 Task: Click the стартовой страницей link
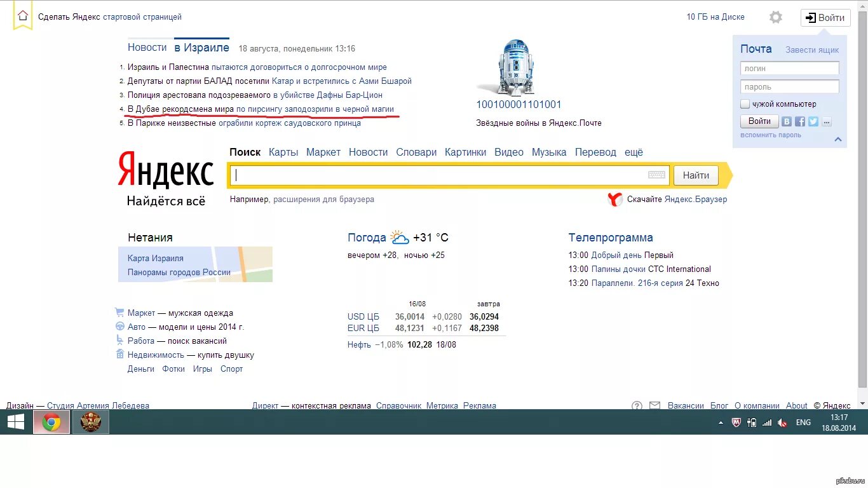(142, 17)
